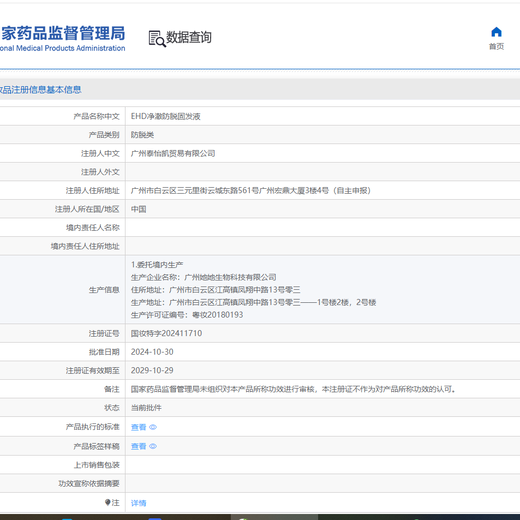This screenshot has width=520, height=520.
Task: Click the 注册人所在国/地区 field label
Action: point(87,209)
